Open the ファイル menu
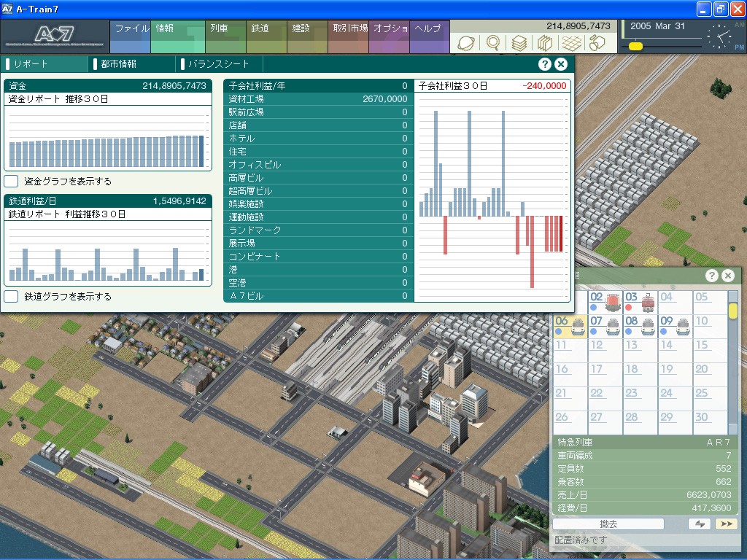Image resolution: width=747 pixels, height=560 pixels. click(131, 29)
